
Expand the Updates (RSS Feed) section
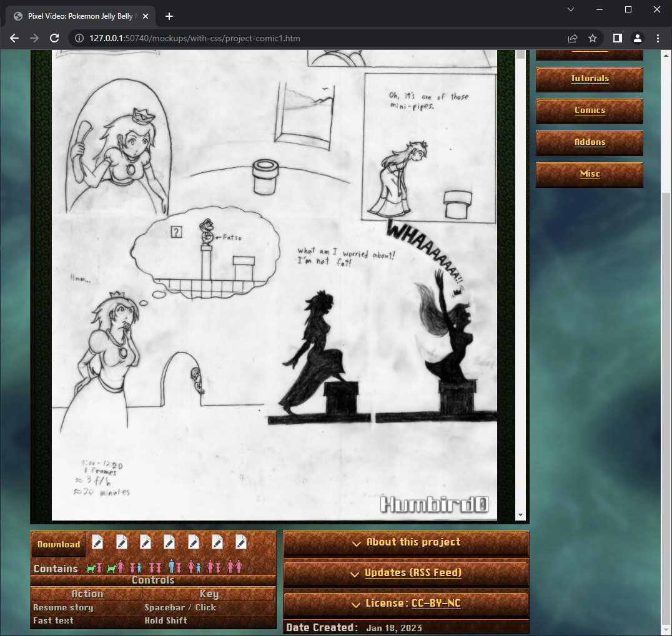click(x=406, y=573)
